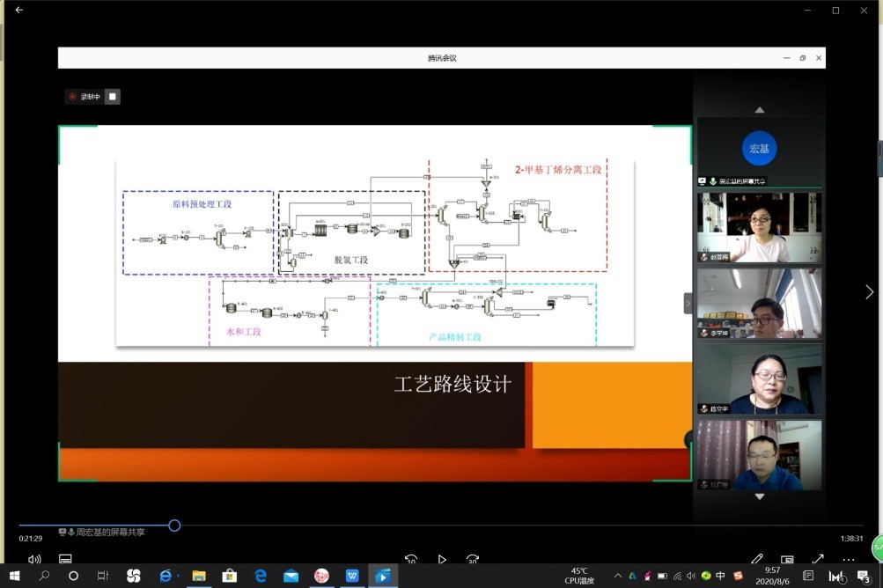The width and height of the screenshot is (883, 588).
Task: Mute the video volume speaker icon
Action: point(34,559)
